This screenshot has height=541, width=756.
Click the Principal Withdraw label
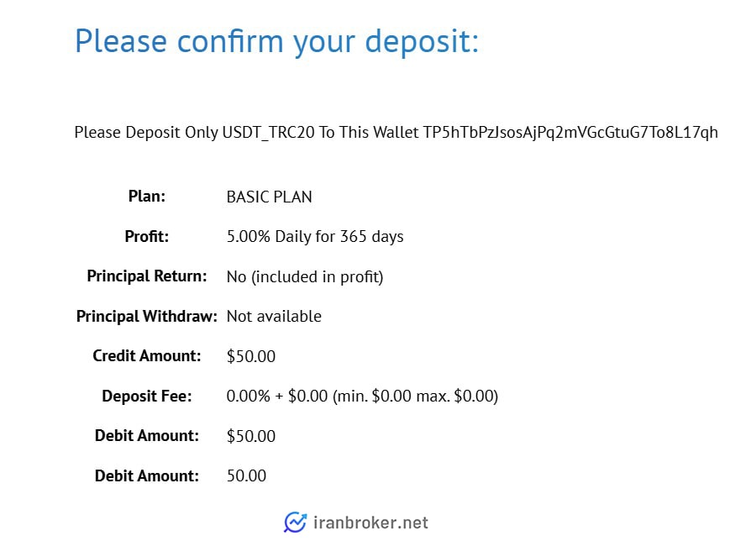[146, 317]
